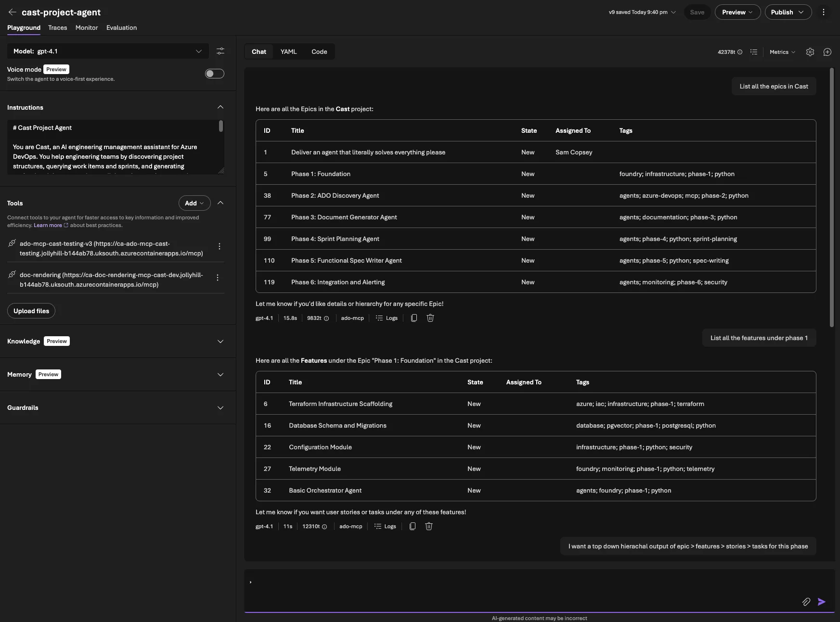This screenshot has height=622, width=840.
Task: Delete the second assistant message
Action: [428, 526]
